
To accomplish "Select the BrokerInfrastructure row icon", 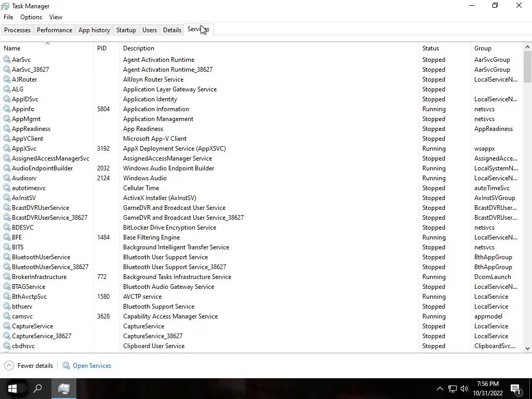I will (6, 277).
